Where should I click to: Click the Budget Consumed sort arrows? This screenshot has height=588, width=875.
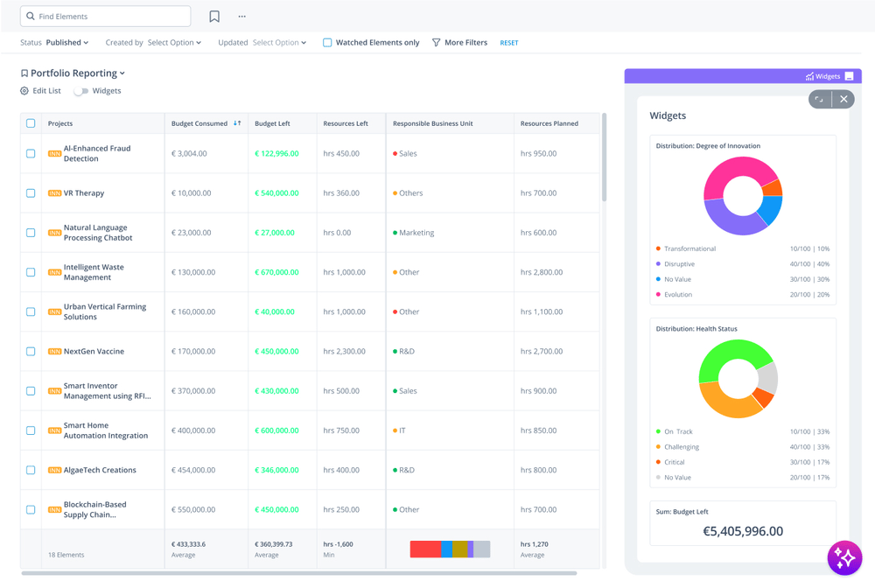pos(237,123)
